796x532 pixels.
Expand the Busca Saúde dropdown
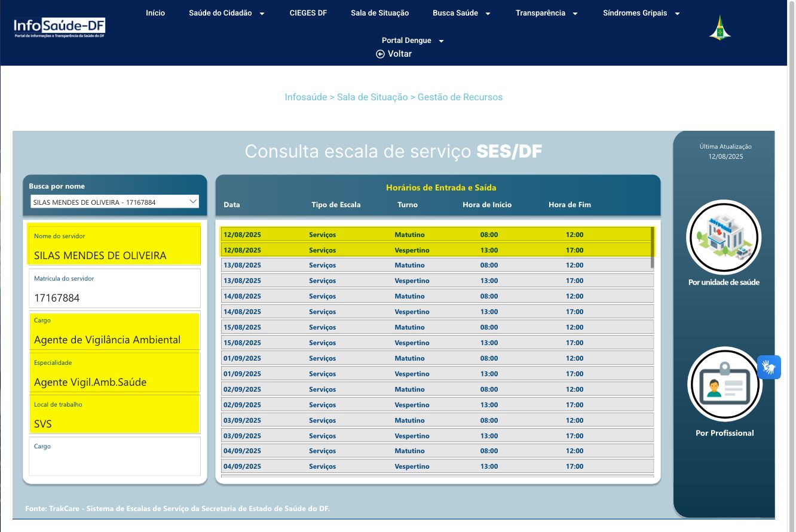coord(461,13)
